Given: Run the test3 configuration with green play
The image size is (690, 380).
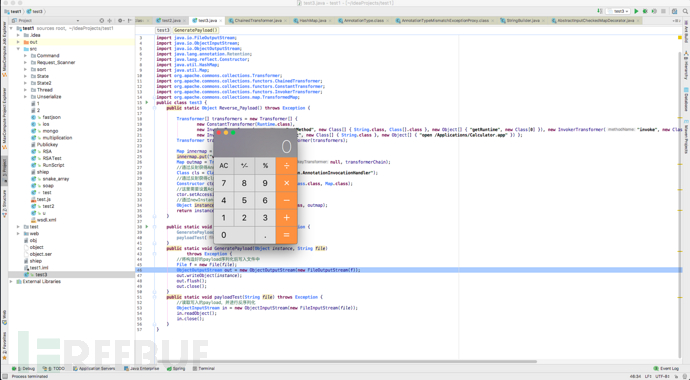Looking at the screenshot, I should [x=636, y=11].
